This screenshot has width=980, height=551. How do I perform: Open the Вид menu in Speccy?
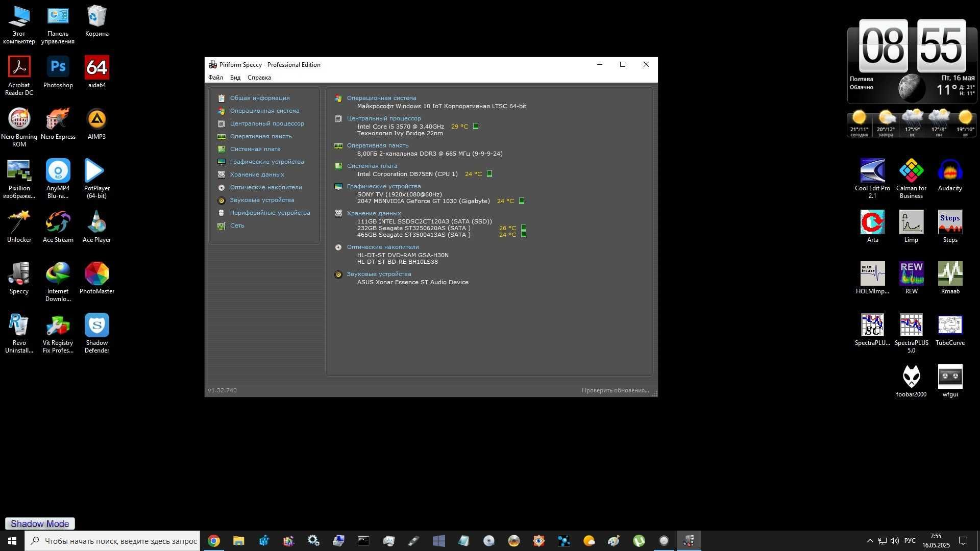[x=235, y=78]
